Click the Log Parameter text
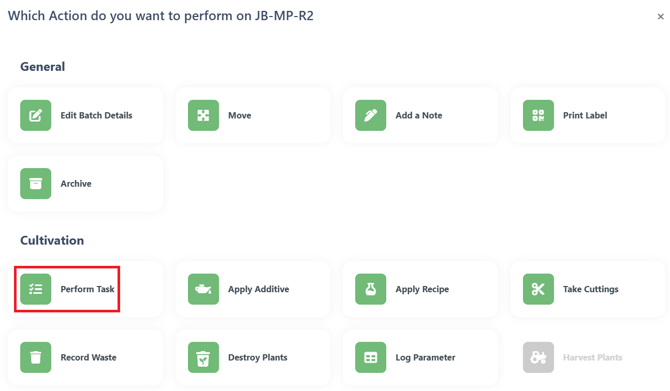The width and height of the screenshot is (670, 391). [425, 358]
